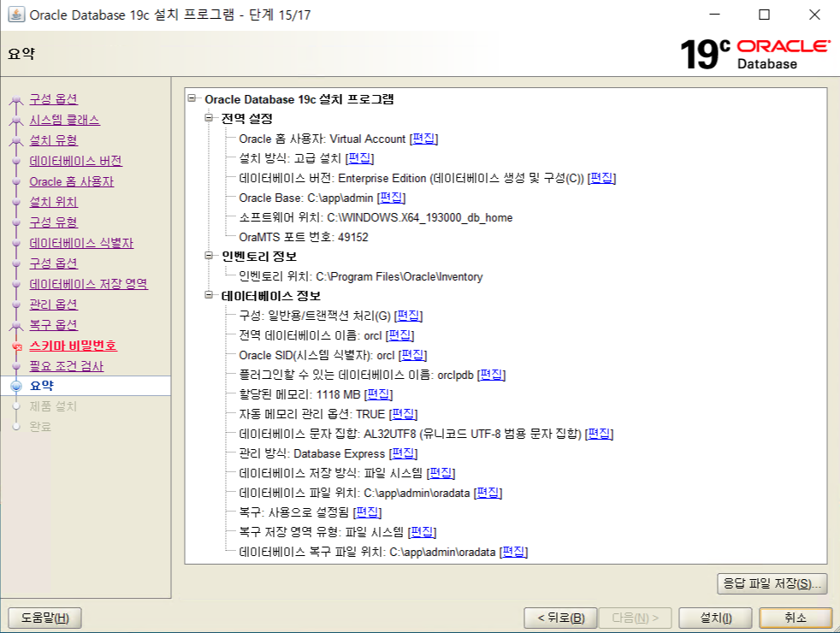Collapse the 인벤토리 정보 section
The image size is (840, 633).
click(209, 256)
